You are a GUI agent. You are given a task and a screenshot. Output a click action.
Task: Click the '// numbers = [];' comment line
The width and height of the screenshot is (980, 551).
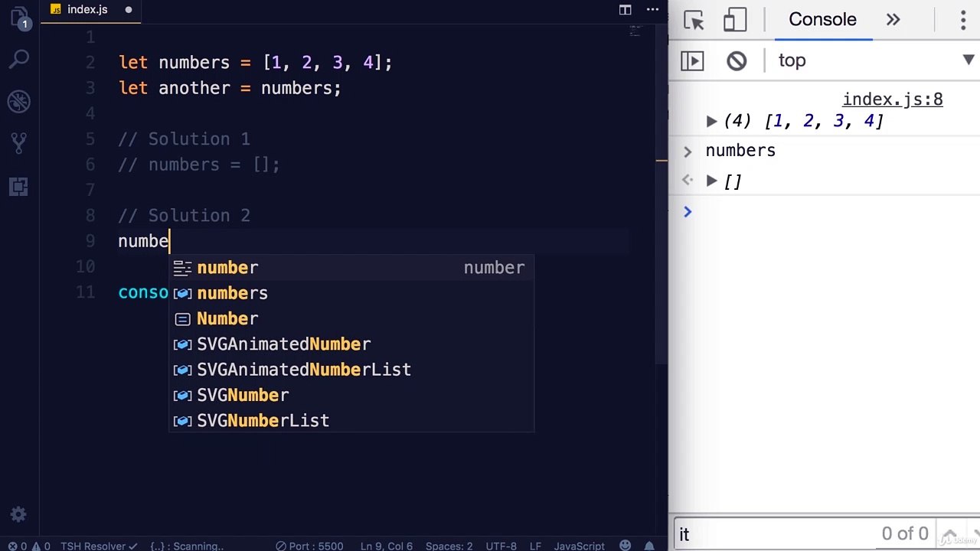tap(199, 165)
